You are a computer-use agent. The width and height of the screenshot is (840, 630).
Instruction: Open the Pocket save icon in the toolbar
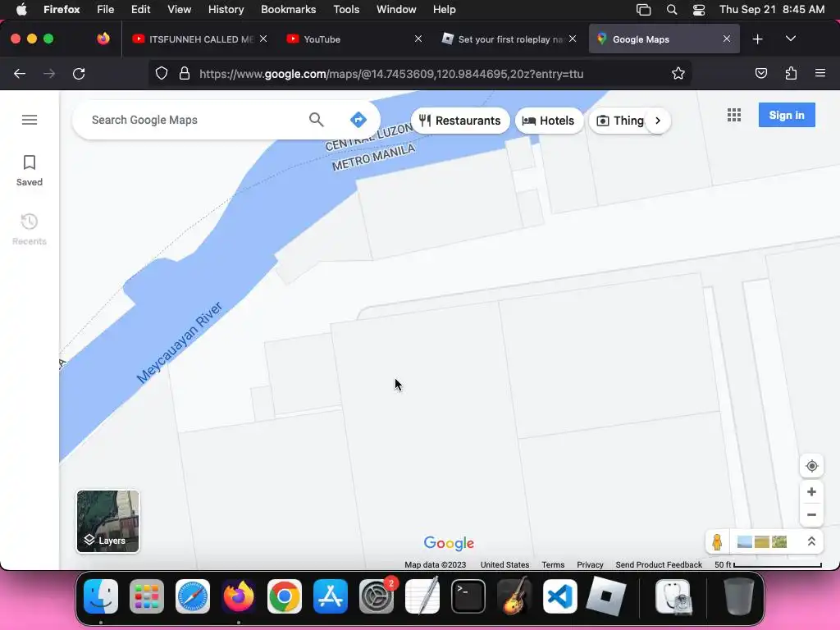(x=761, y=73)
